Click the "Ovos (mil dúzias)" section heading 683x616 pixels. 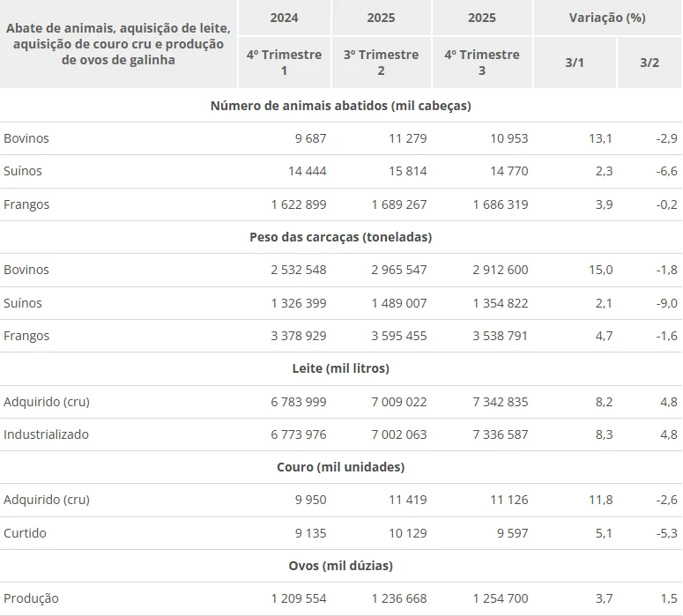[x=340, y=566]
